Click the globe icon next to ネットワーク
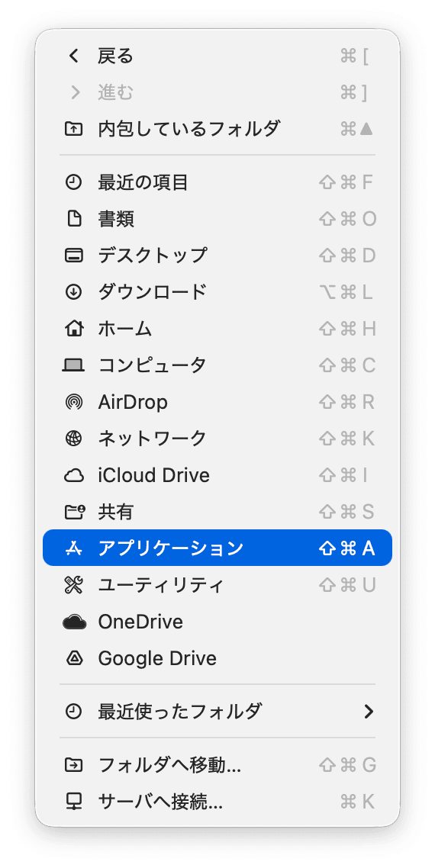The image size is (435, 868). tap(74, 439)
